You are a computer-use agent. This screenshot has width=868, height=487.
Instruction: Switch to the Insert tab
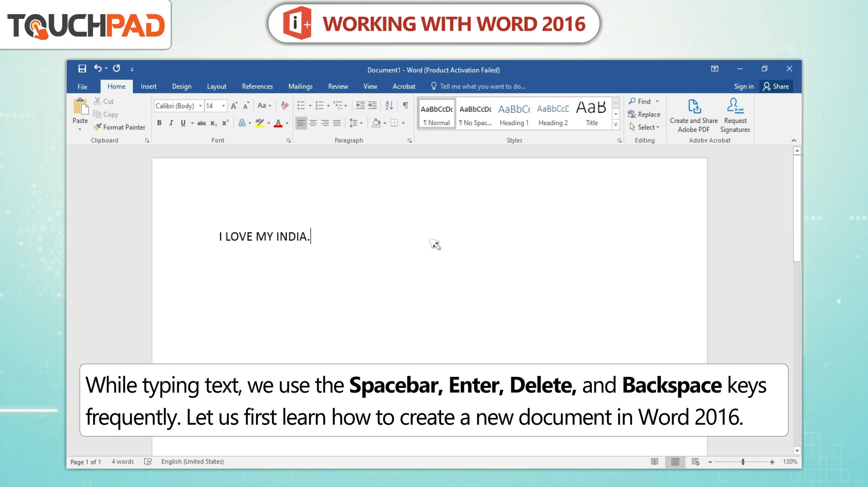pyautogui.click(x=148, y=87)
